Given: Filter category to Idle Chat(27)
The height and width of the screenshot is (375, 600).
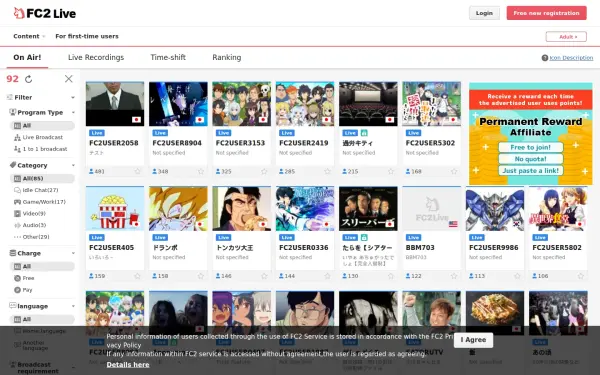Looking at the screenshot, I should (36, 190).
